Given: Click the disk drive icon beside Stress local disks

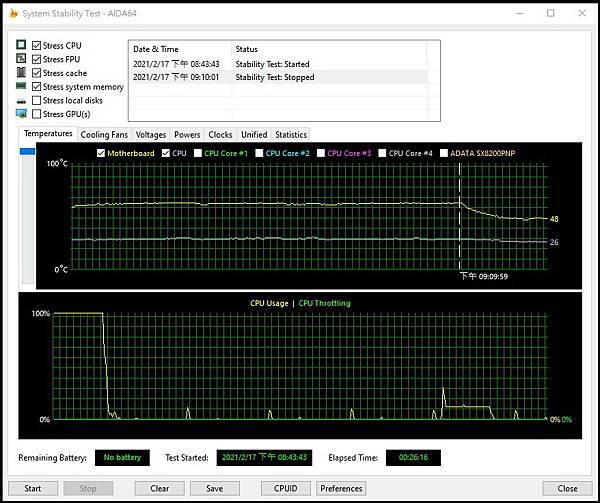Looking at the screenshot, I should tap(21, 100).
